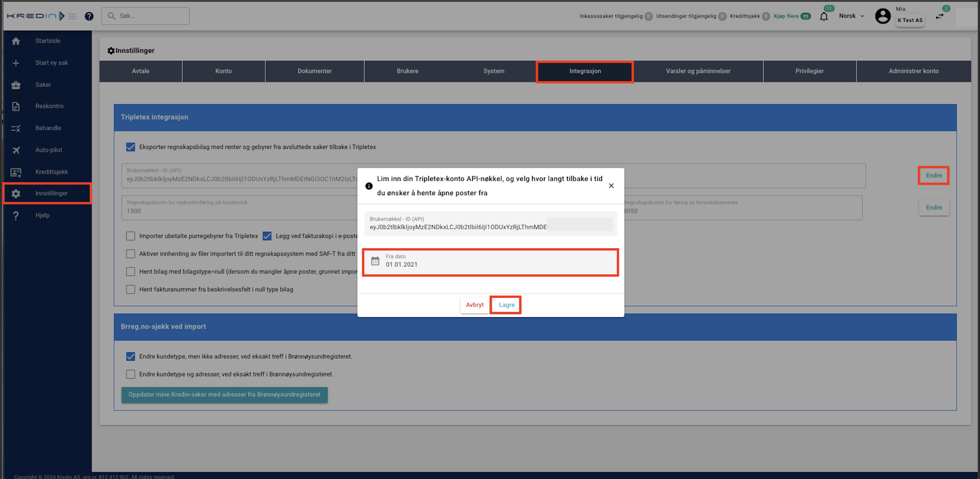
Task: Toggle the hamburger menu next to logo
Action: click(72, 16)
